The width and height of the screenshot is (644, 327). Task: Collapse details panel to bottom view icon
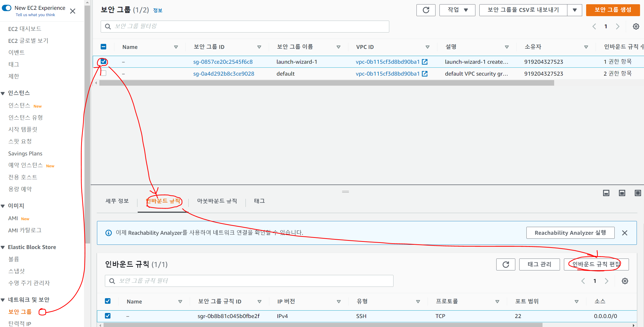[x=606, y=193]
